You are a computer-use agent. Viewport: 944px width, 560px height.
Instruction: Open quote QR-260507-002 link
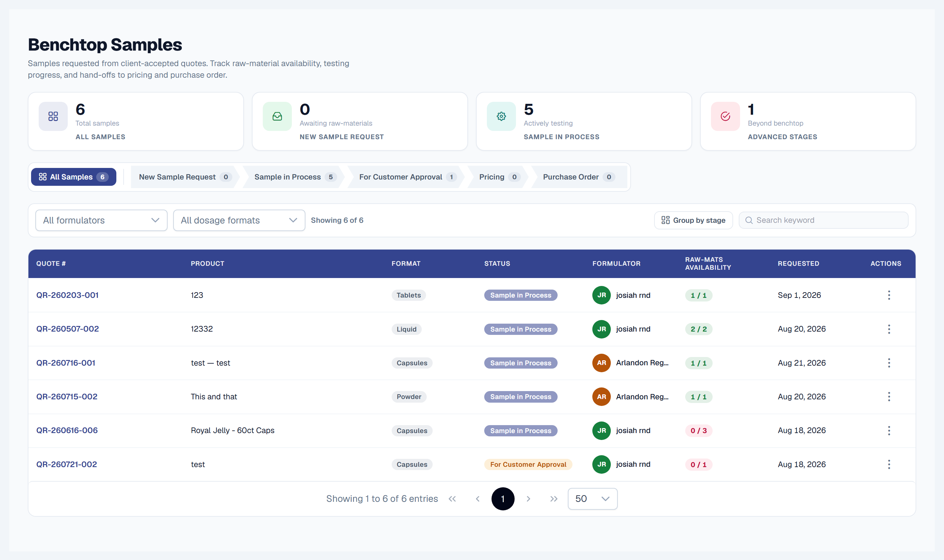pyautogui.click(x=67, y=329)
